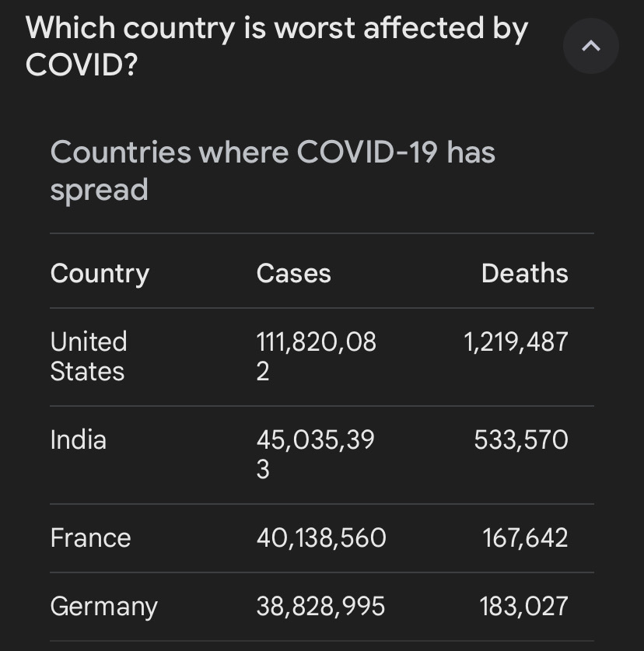Click the United States cases figure 111,820,082
This screenshot has height=651, width=644.
pyautogui.click(x=316, y=356)
